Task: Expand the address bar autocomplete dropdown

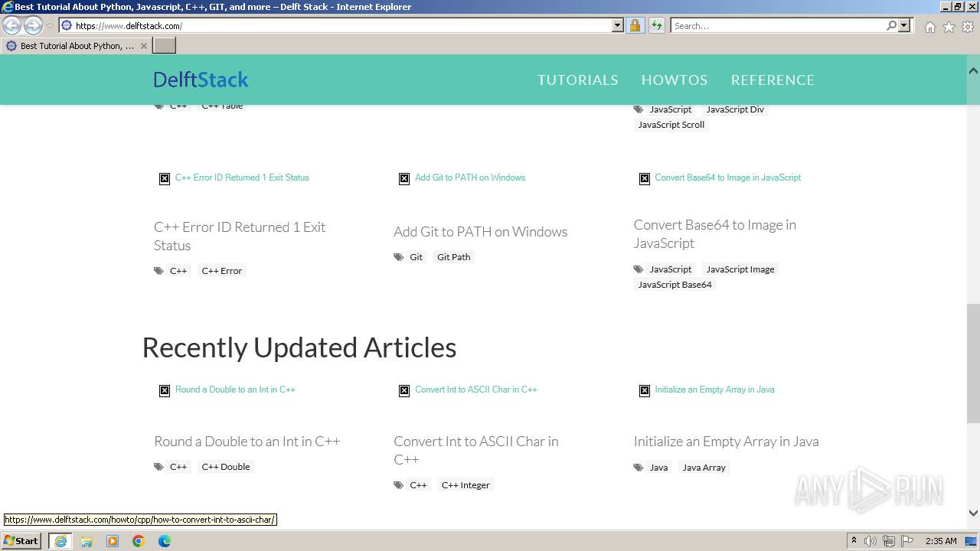Action: pyautogui.click(x=618, y=25)
